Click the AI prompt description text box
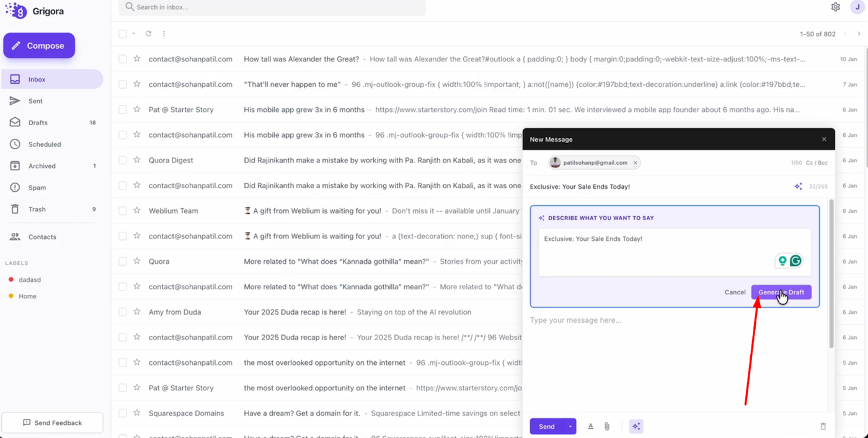The image size is (868, 438). pyautogui.click(x=675, y=252)
